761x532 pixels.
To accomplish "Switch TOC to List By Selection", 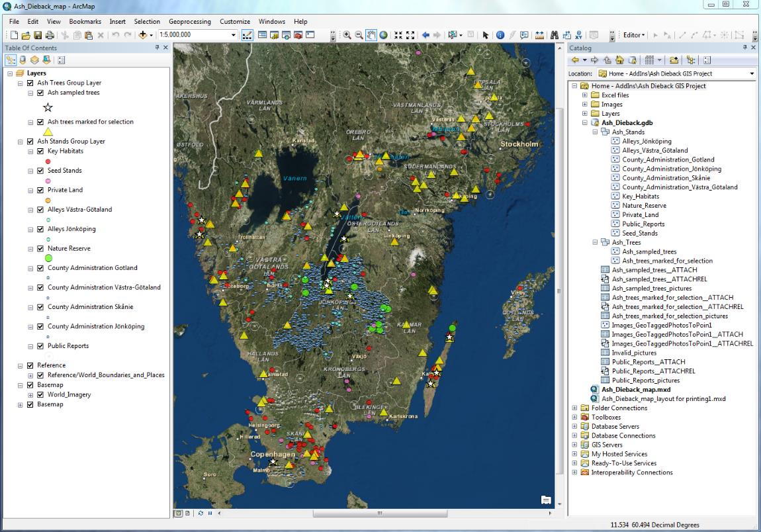I will pos(46,60).
